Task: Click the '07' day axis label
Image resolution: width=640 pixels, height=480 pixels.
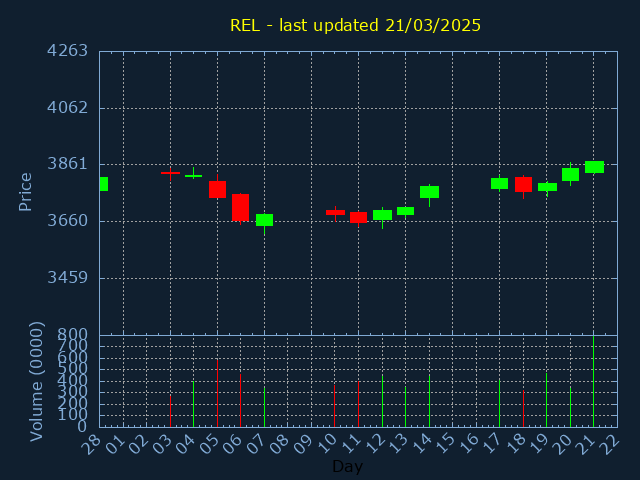Action: pos(256,444)
